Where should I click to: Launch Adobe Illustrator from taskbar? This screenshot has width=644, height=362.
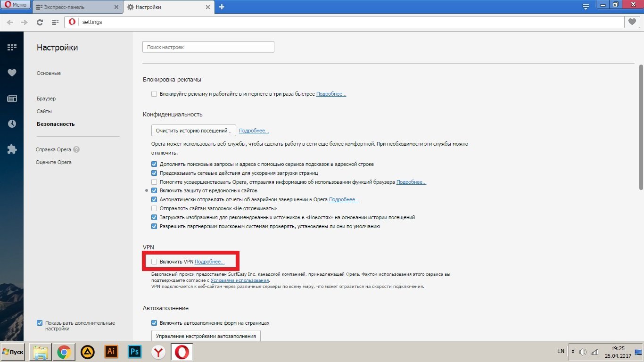tap(111, 352)
